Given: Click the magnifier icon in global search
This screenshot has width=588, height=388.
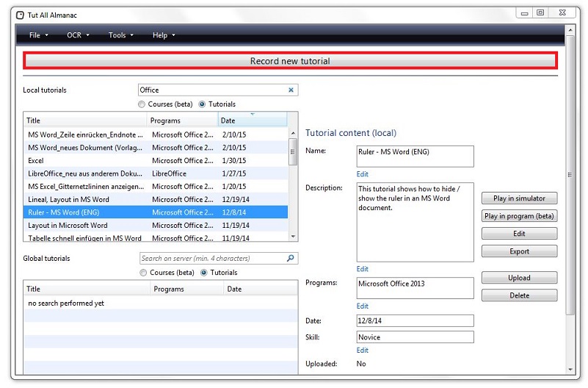Looking at the screenshot, I should coord(291,259).
